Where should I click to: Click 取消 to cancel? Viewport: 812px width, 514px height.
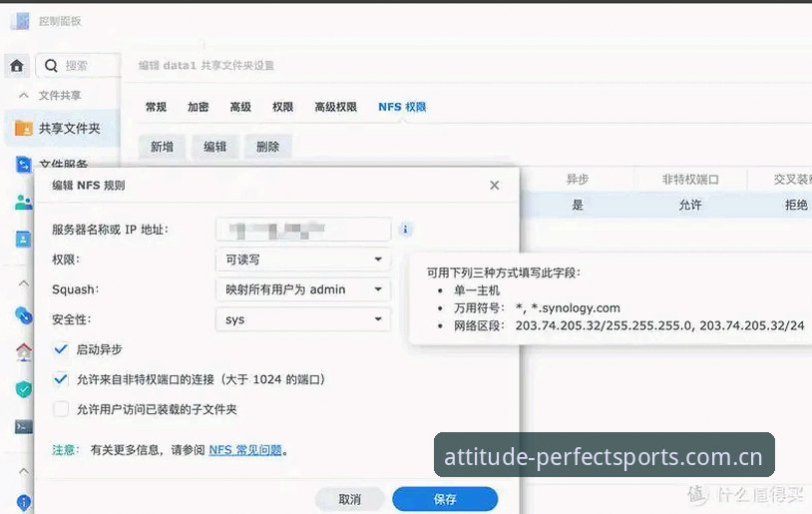[349, 499]
